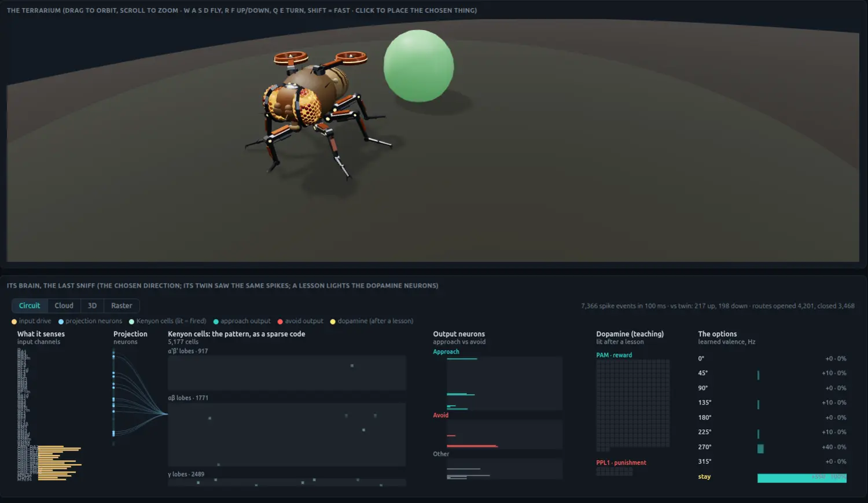Click the yellow input drive legend dot
The height and width of the screenshot is (503, 868).
(x=14, y=322)
